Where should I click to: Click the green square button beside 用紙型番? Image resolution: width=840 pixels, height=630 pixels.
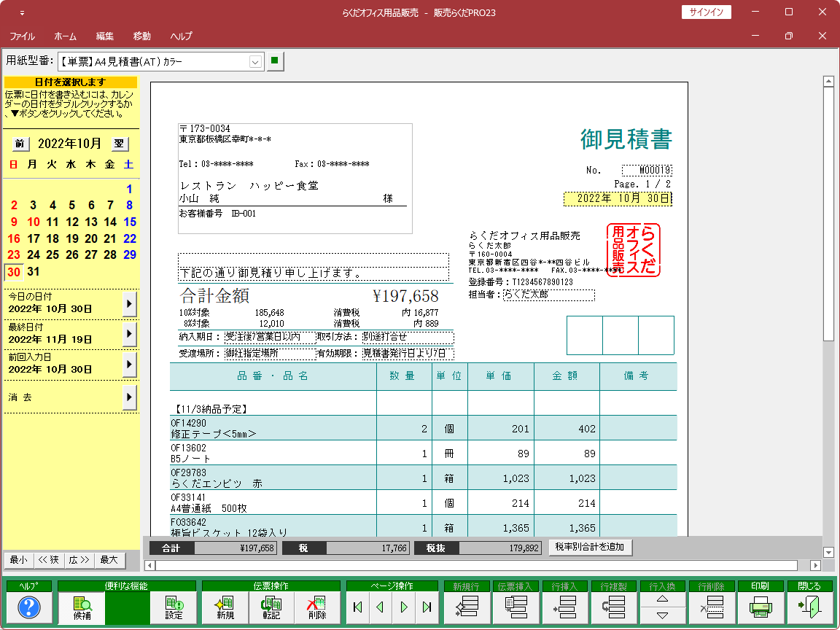coord(275,61)
